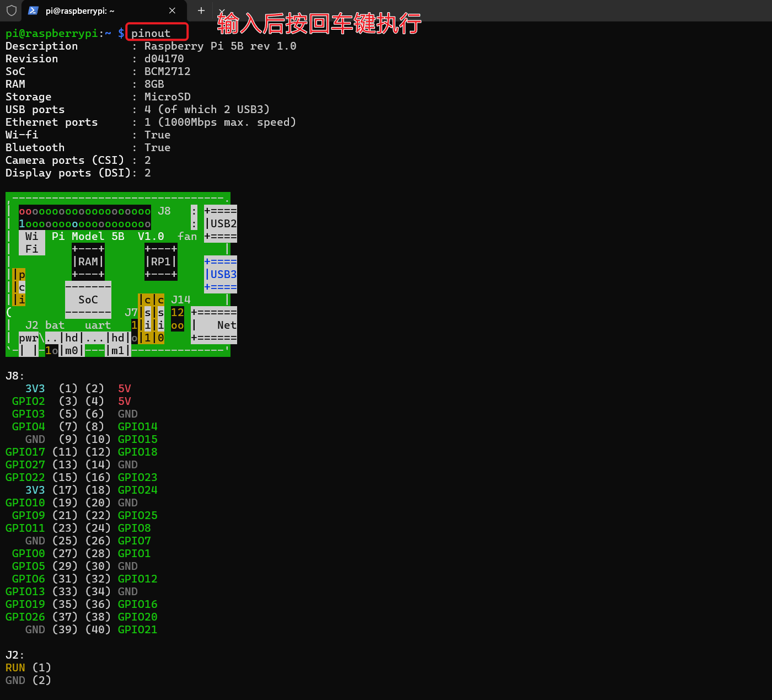Open a new terminal tab with plus
Screen dimensions: 772x700
pos(201,10)
